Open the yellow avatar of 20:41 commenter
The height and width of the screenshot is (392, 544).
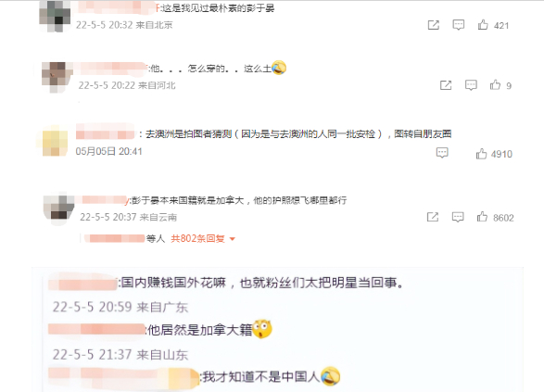pyautogui.click(x=55, y=143)
